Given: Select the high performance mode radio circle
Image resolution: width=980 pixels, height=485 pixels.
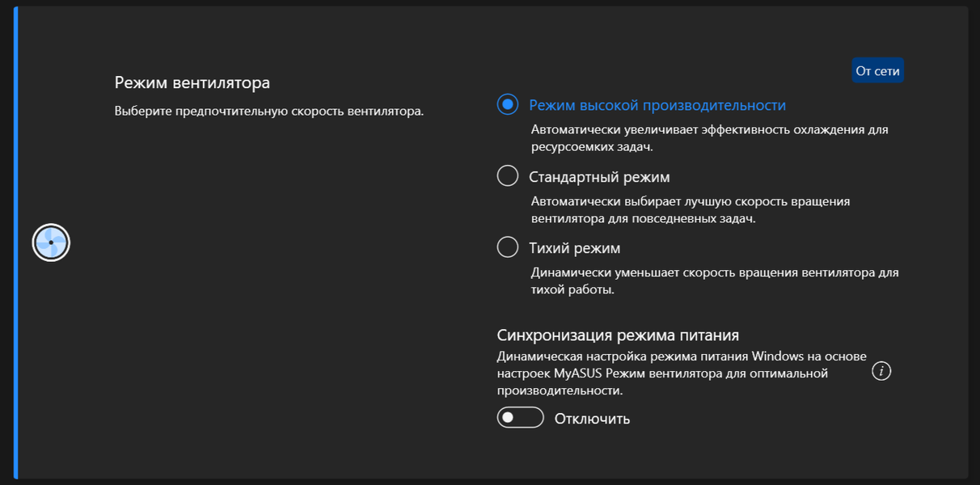Looking at the screenshot, I should pos(508,105).
